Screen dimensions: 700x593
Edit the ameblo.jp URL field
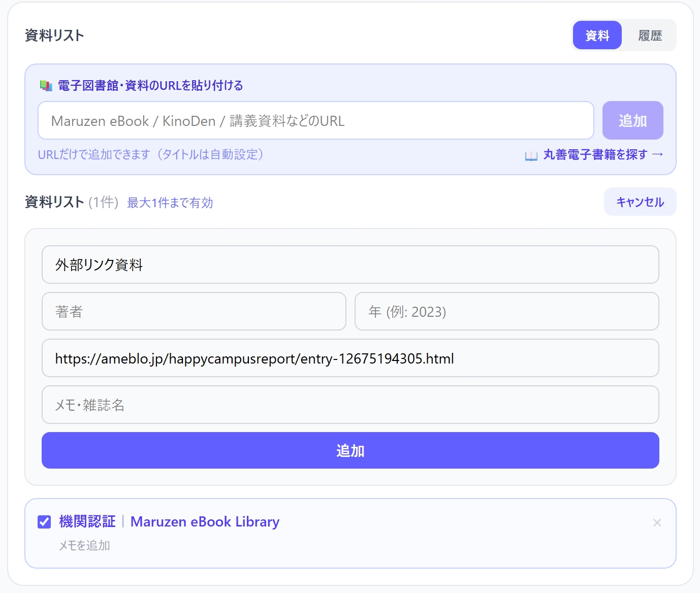[x=350, y=358]
